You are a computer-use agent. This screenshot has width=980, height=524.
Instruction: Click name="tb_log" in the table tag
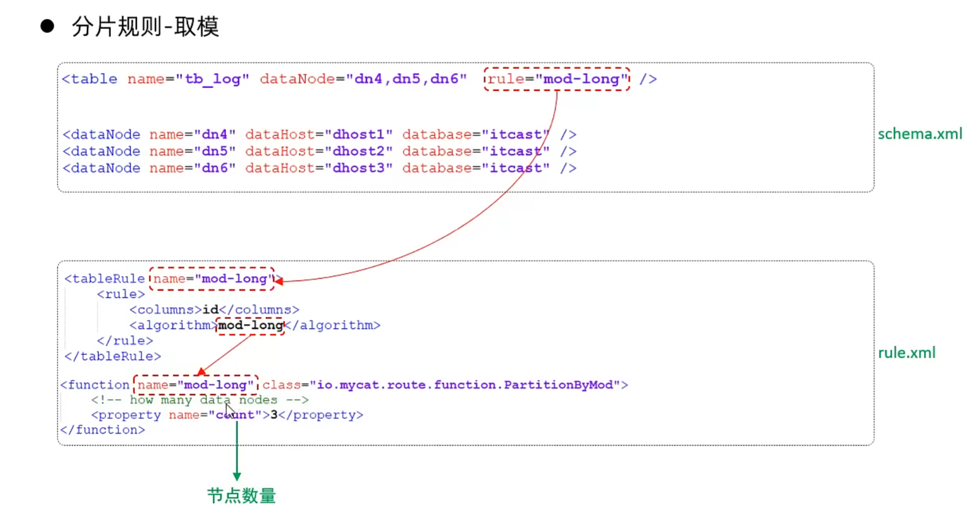188,79
